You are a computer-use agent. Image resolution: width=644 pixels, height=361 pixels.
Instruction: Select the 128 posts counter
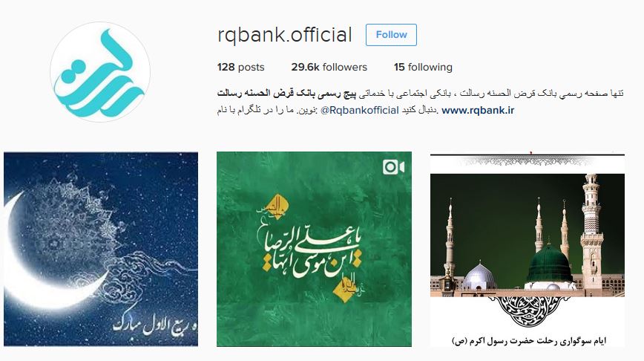click(240, 67)
